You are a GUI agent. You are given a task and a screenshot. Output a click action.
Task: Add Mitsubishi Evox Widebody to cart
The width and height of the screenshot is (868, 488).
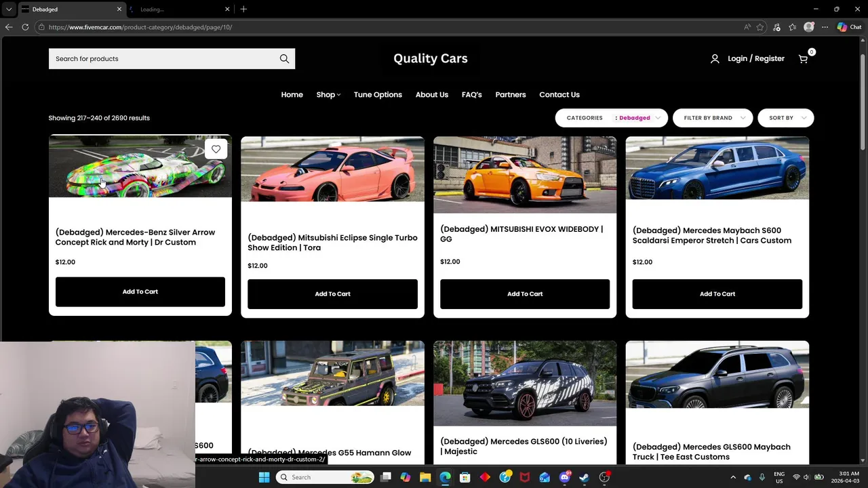click(x=525, y=293)
